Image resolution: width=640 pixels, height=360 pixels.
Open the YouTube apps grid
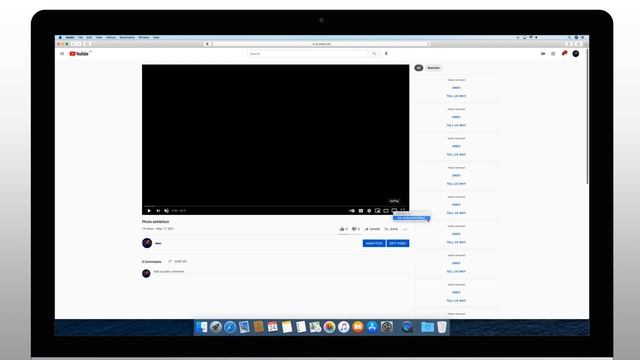[x=553, y=53]
